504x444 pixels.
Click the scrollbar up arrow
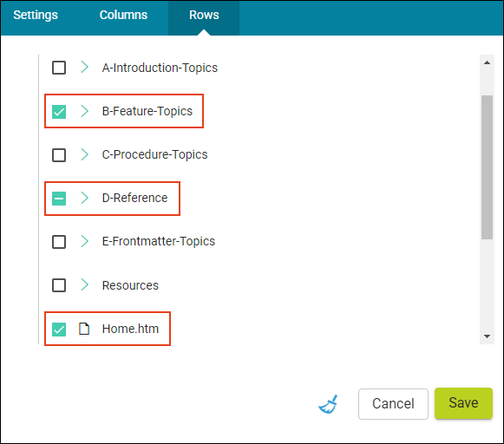pyautogui.click(x=487, y=62)
